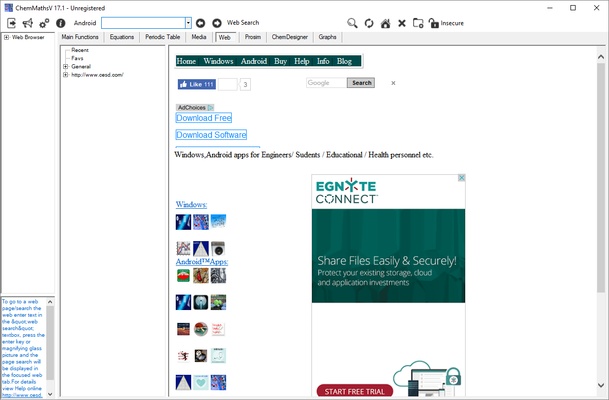Switch to Main Functions tab
The image size is (609, 400).
pos(80,37)
